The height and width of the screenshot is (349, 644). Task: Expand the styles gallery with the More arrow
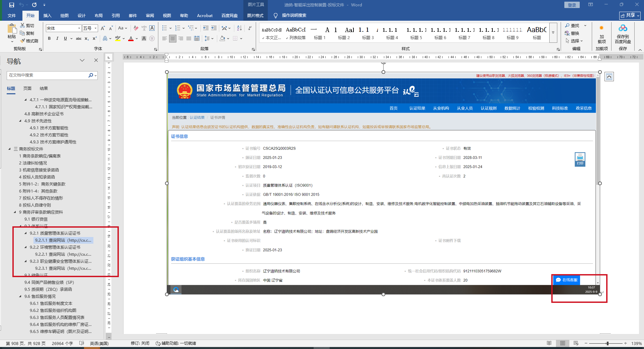[553, 32]
